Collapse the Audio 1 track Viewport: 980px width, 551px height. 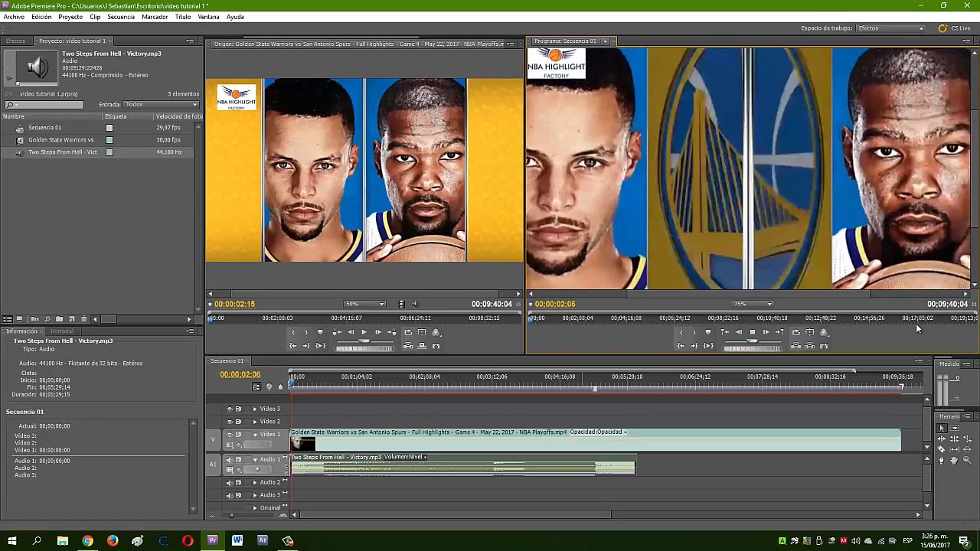pyautogui.click(x=255, y=459)
